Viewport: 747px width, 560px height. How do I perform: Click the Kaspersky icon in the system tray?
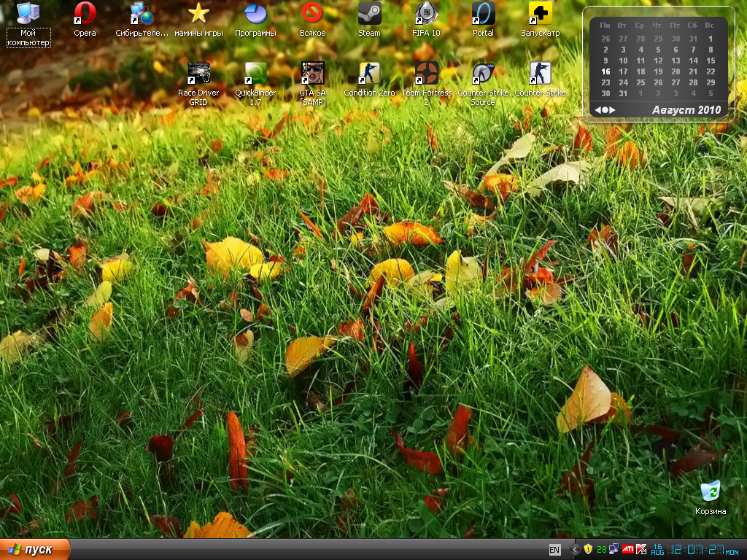click(642, 549)
